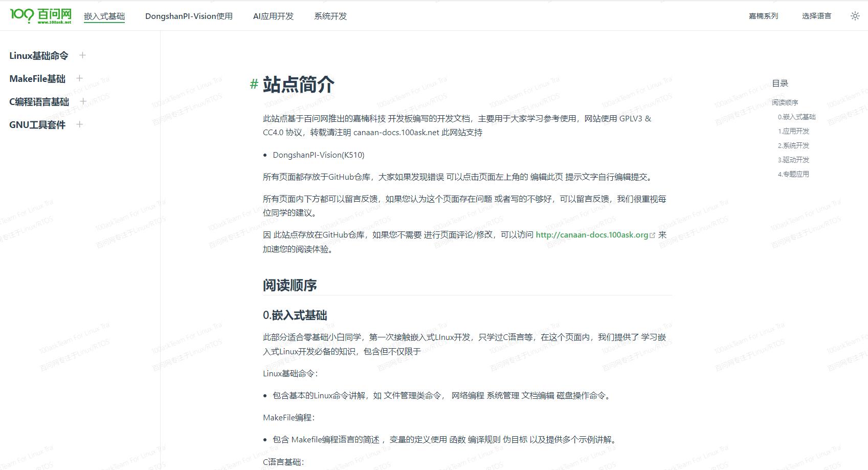Expand the MakeFile基础 plus icon
The width and height of the screenshot is (868, 470).
coord(79,78)
